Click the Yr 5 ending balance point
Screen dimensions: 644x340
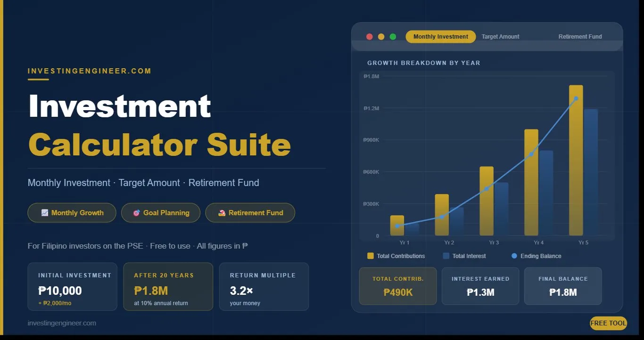[576, 98]
